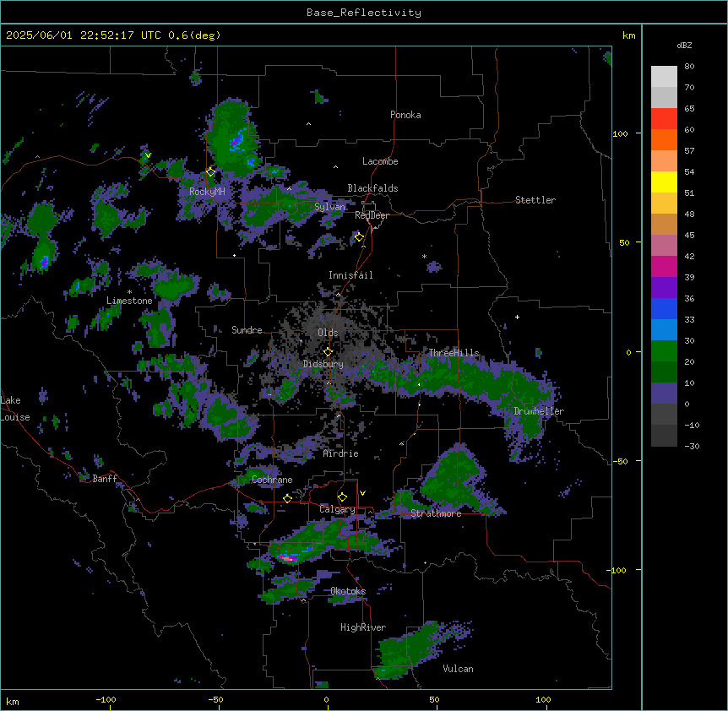This screenshot has height=711, width=728.
Task: Pick the light gray 70-80 dBZ legend swatch
Action: click(x=664, y=77)
